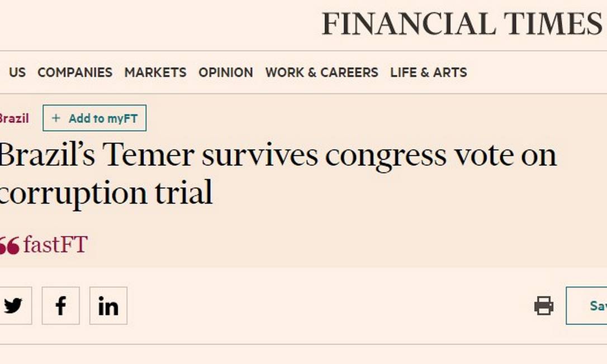This screenshot has width=607, height=364.
Task: Click empty banner space right of fastFT
Action: tap(335, 246)
